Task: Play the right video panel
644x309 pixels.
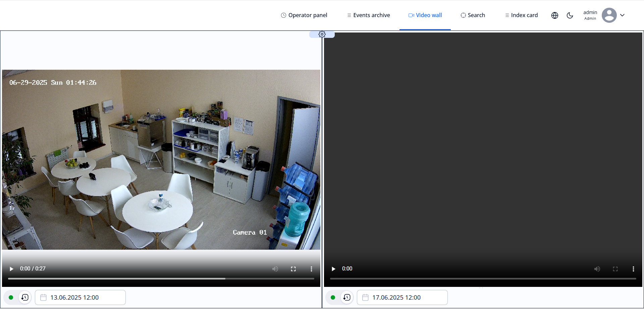Action: [x=333, y=269]
